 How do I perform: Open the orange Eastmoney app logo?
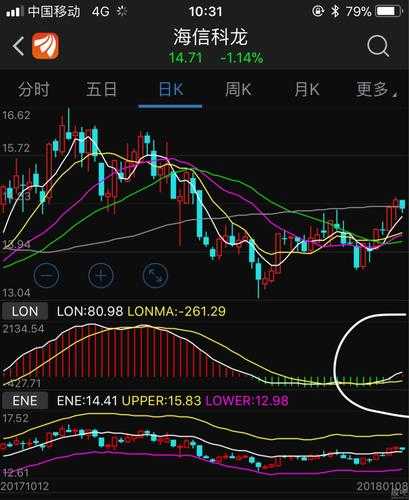point(46,46)
